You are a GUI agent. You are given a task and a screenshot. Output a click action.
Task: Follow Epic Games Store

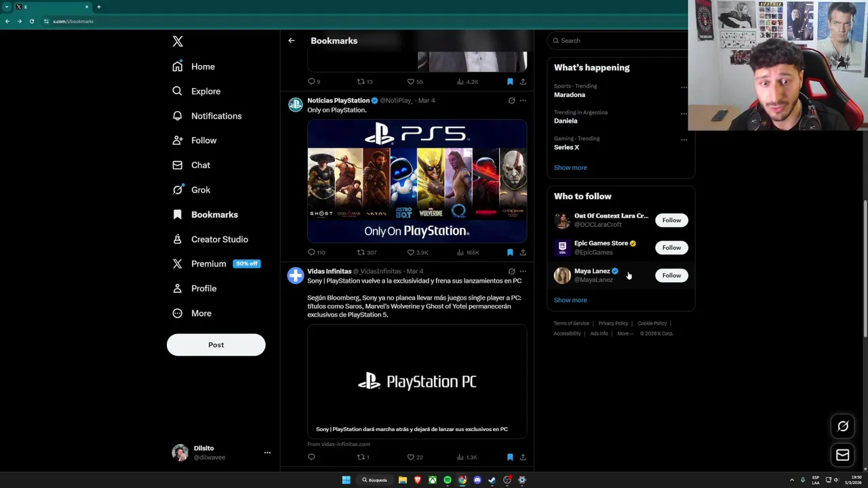click(x=671, y=247)
